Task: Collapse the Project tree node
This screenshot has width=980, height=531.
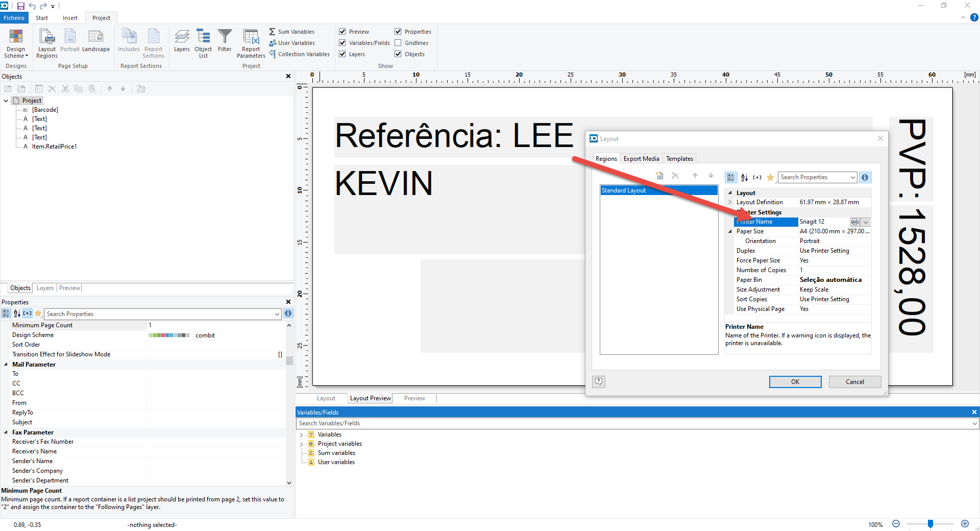Action: click(6, 101)
